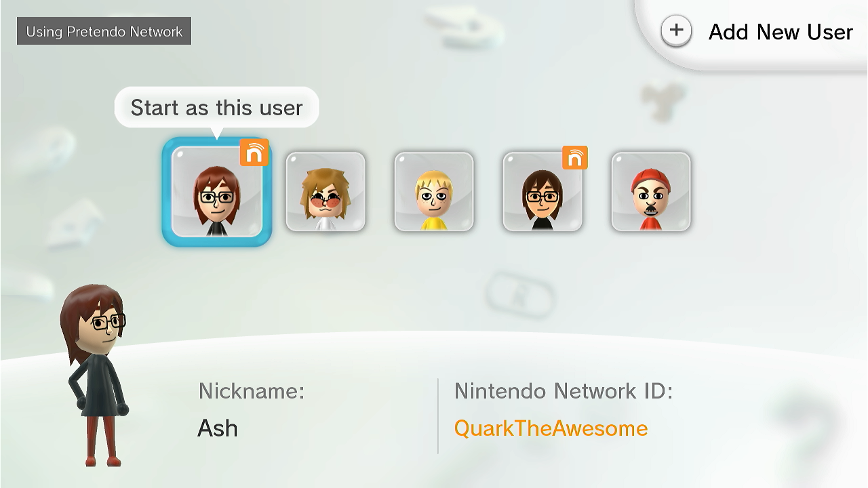Click the Start as this user bubble
This screenshot has height=488, width=868.
click(x=217, y=107)
